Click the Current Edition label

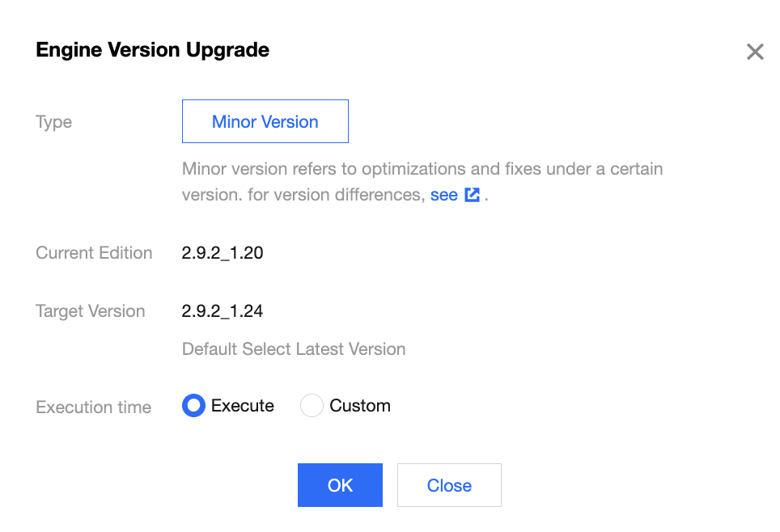click(94, 253)
